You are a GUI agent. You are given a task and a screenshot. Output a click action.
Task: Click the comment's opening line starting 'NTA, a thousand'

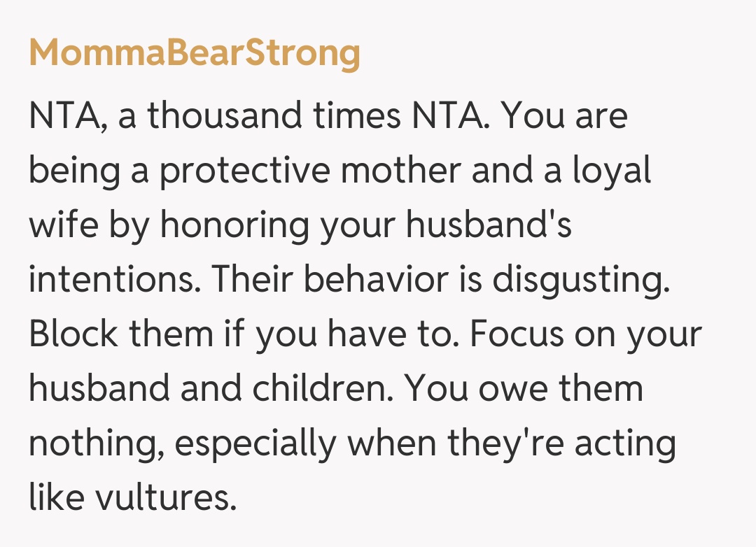tap(328, 116)
